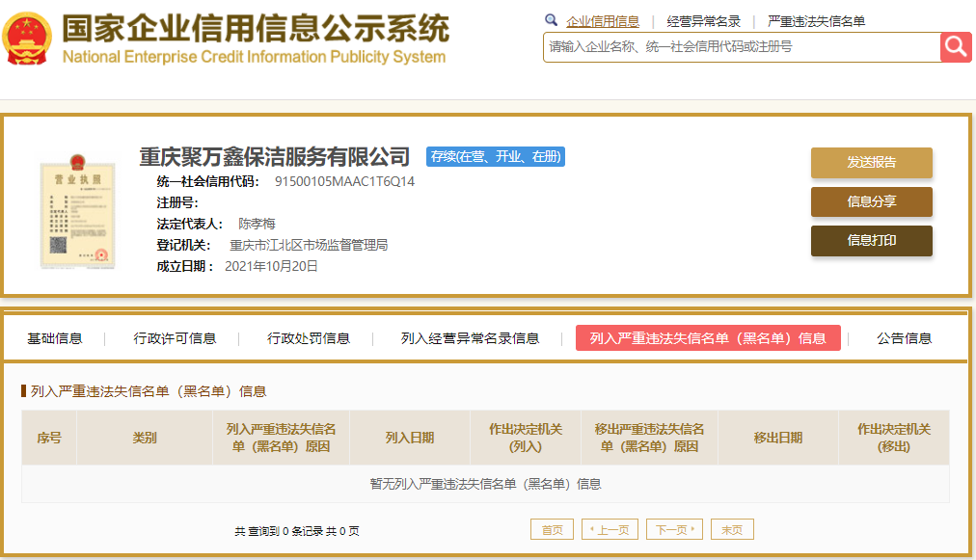Click the small magnifier icon beside 企业信用信息
Image resolution: width=976 pixels, height=560 pixels.
point(551,20)
